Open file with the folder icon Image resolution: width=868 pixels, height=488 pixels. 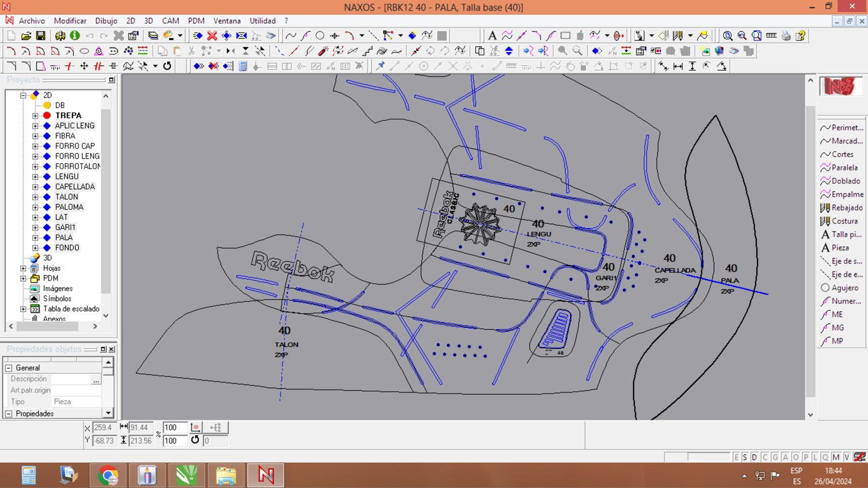pyautogui.click(x=26, y=36)
